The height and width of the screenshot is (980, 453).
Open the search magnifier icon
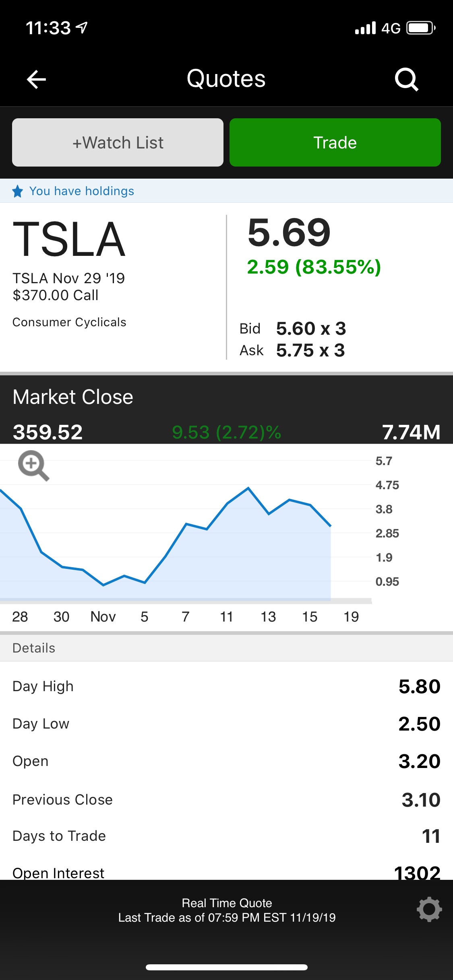tap(406, 79)
